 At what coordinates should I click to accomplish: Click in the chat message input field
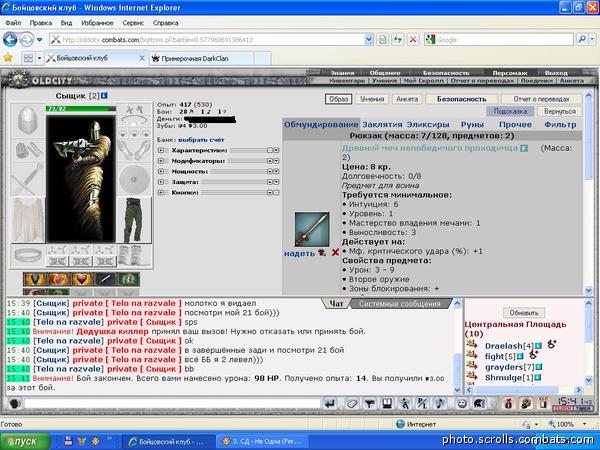click(172, 403)
